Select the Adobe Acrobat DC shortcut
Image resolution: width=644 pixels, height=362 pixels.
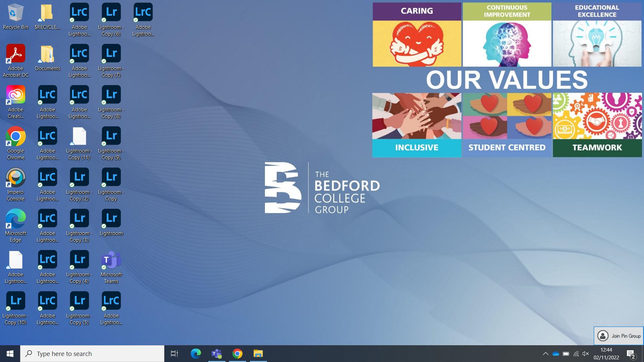coord(15,54)
